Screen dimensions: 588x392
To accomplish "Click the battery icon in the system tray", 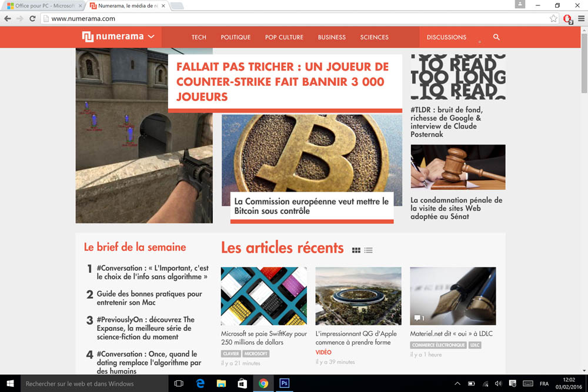I will [472, 383].
